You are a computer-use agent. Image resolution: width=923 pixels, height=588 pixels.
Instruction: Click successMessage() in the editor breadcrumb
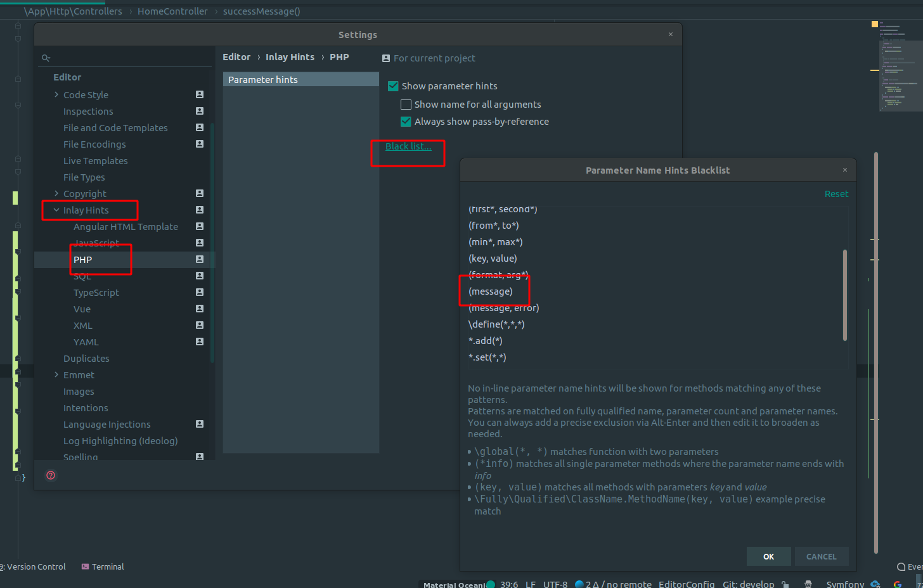262,11
